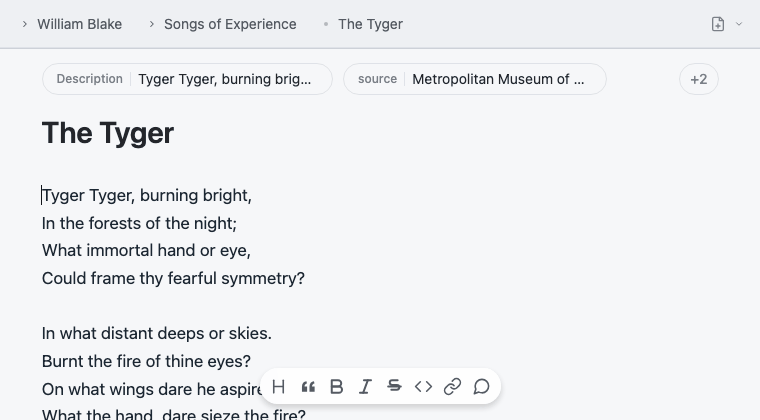This screenshot has height=420, width=760.
Task: Click line 'Could frame thy fearful symmetry?'
Action: coord(173,279)
